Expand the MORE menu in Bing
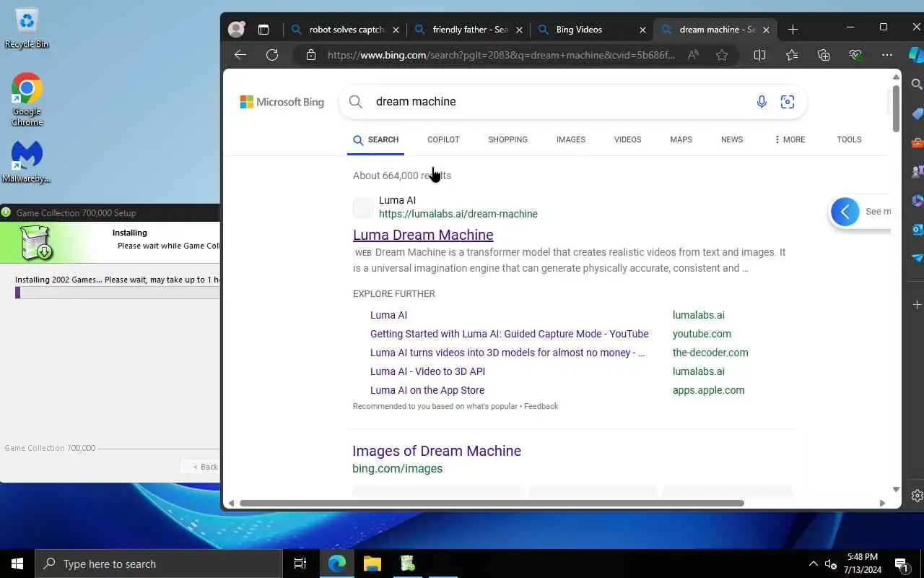 pos(789,139)
